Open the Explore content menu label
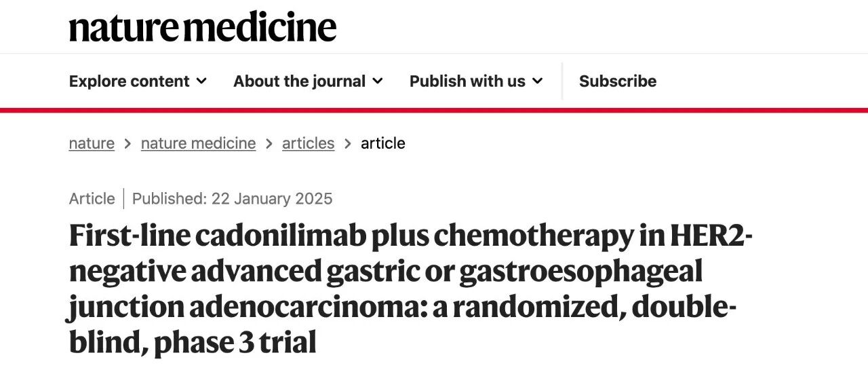Viewport: 868px width, 370px height. (129, 81)
